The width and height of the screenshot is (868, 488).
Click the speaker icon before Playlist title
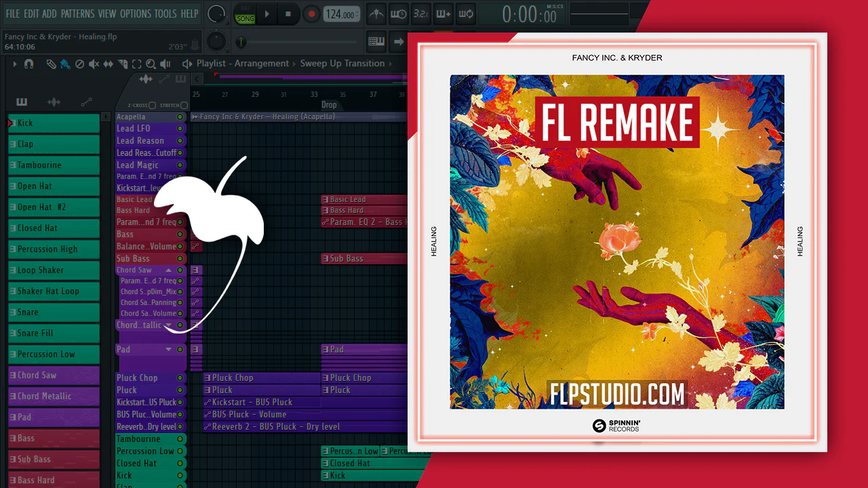(187, 64)
